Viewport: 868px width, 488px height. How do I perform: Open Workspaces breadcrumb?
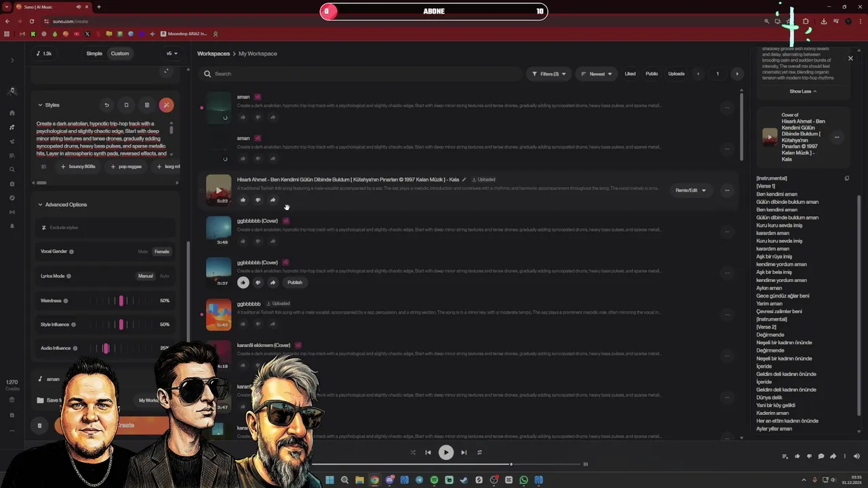click(214, 54)
